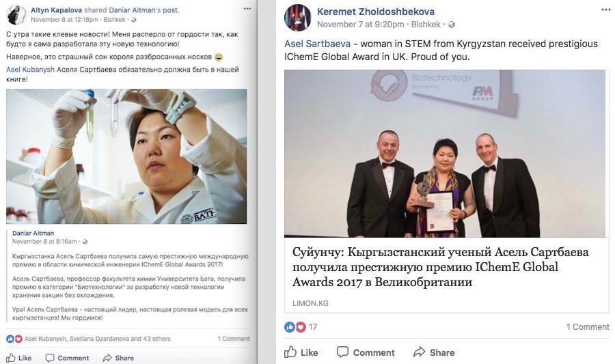Open options menu on Altyn Kapalova's post

[247, 9]
